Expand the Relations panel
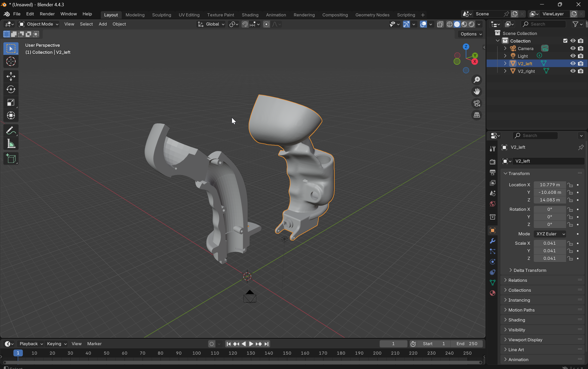 coord(517,280)
